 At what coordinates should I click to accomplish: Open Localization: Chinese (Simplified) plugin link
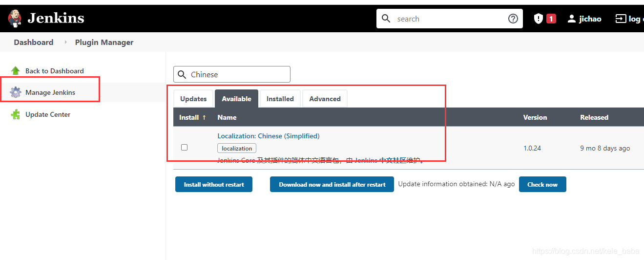[269, 136]
